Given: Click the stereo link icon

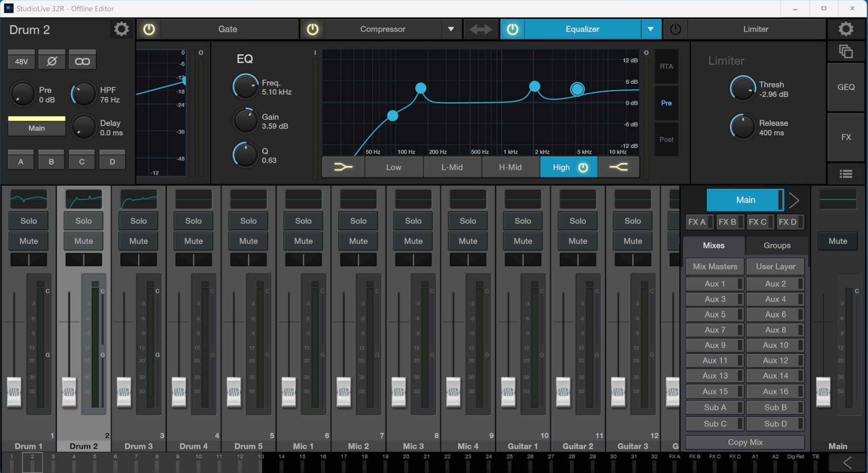Looking at the screenshot, I should pyautogui.click(x=82, y=61).
